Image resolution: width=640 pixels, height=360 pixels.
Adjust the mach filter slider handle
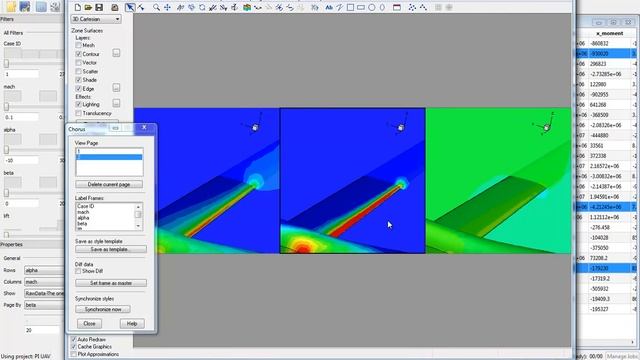6,107
